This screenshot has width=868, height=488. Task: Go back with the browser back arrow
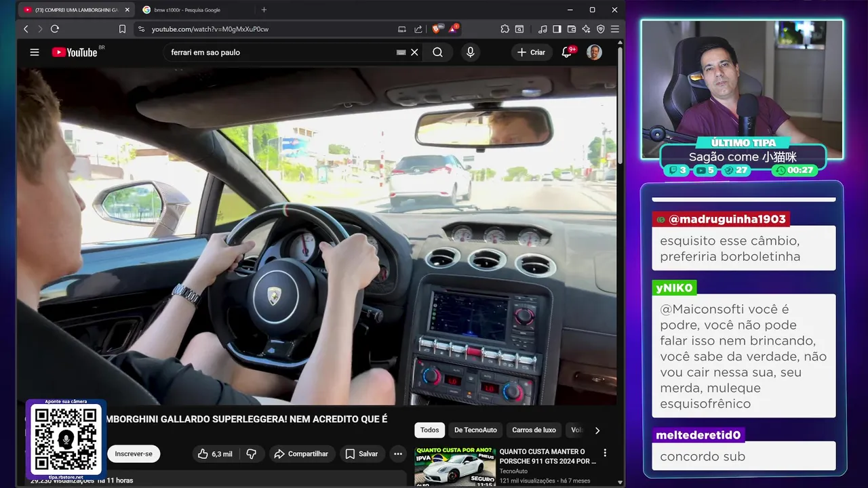pos(26,29)
